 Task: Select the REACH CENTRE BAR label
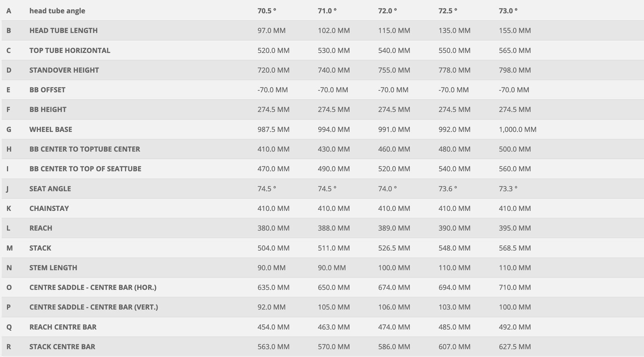click(63, 327)
